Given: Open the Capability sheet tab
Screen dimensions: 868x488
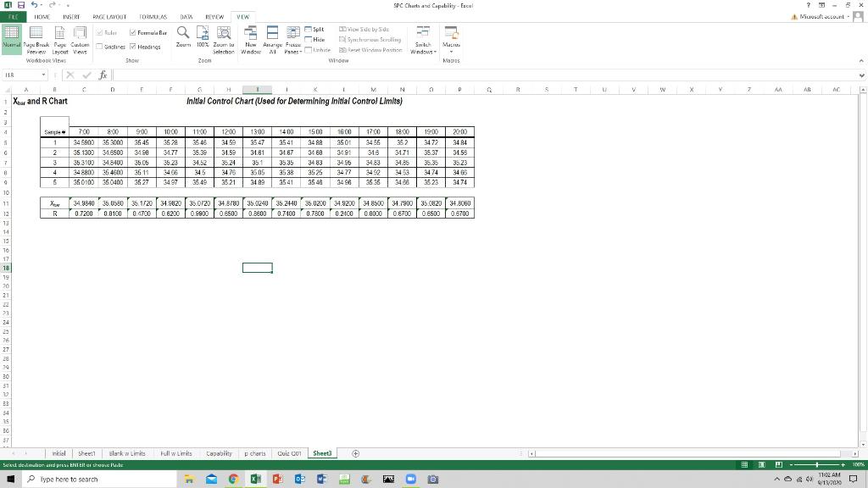Looking at the screenshot, I should 219,453.
